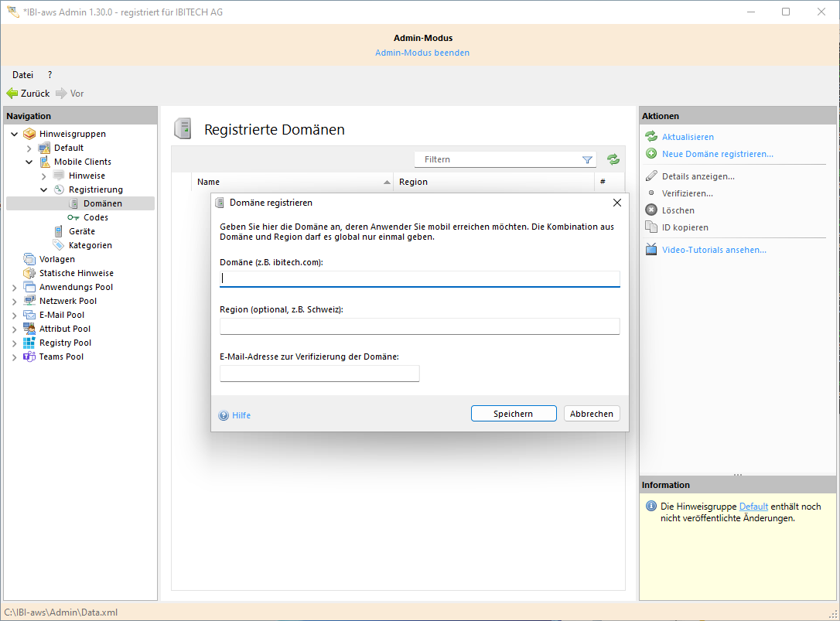Click the Löschen action icon

(650, 210)
